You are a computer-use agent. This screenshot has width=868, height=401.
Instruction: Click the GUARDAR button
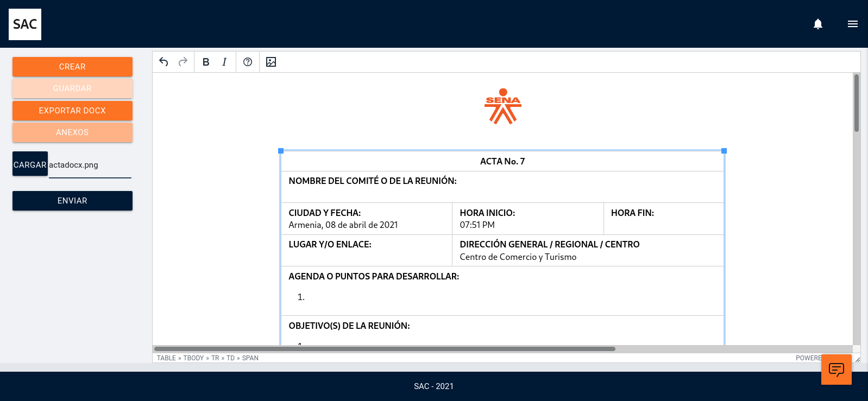tap(72, 88)
